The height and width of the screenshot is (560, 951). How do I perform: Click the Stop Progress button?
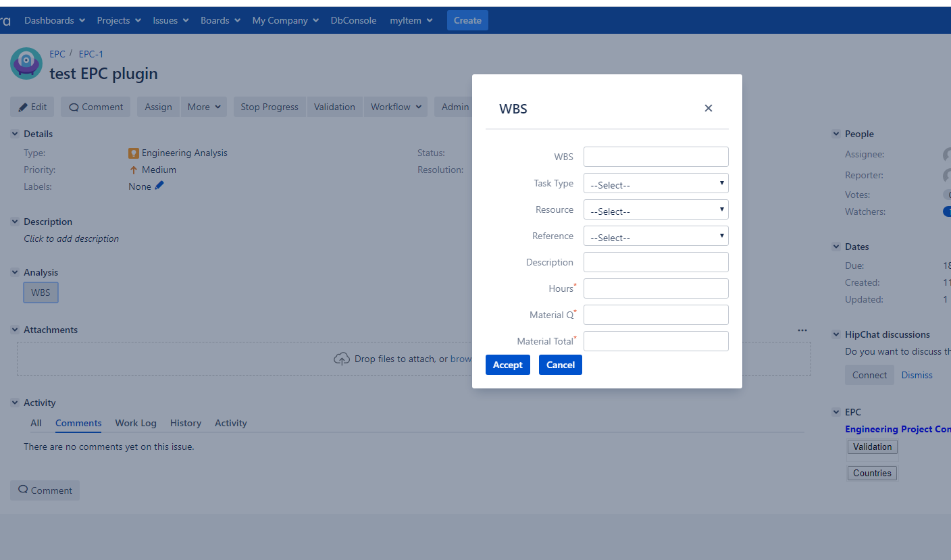pyautogui.click(x=269, y=107)
